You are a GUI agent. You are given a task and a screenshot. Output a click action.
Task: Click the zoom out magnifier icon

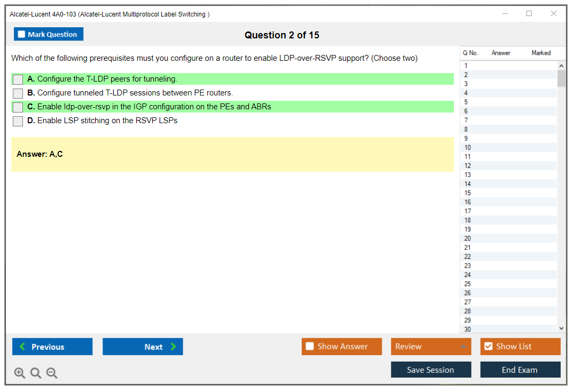52,373
